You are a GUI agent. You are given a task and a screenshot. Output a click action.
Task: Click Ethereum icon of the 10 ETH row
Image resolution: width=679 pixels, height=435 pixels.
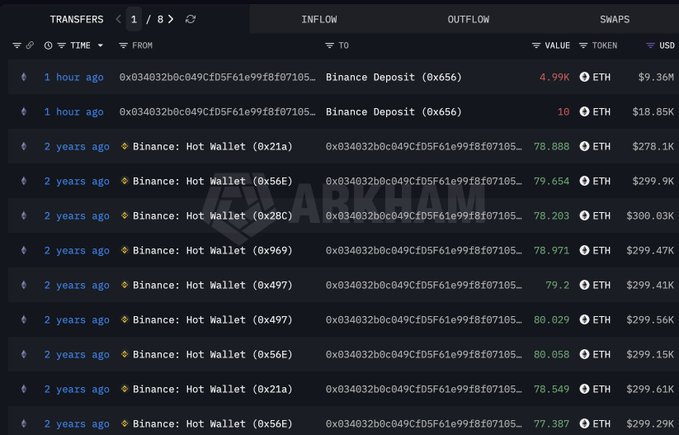click(x=24, y=112)
